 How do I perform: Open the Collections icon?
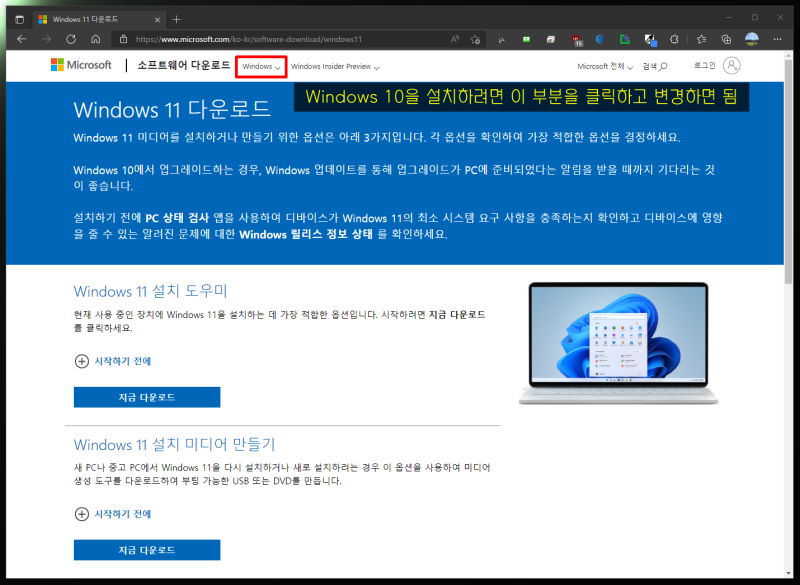pyautogui.click(x=726, y=39)
